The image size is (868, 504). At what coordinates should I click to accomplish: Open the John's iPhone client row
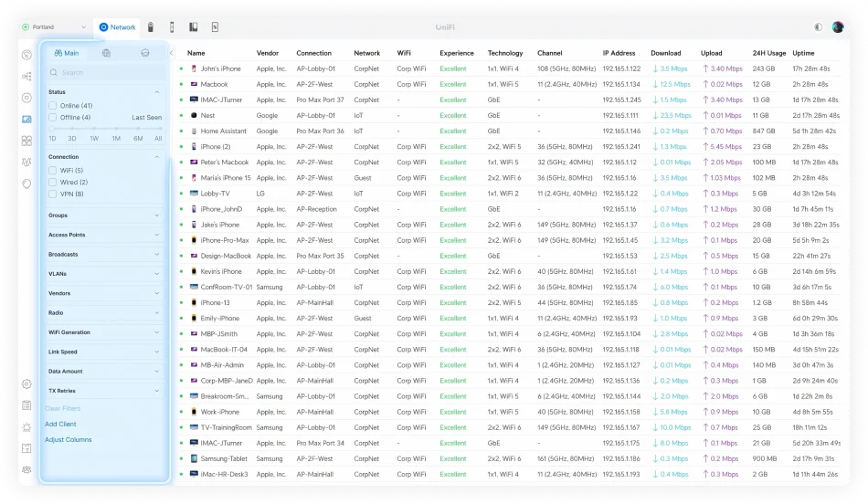tap(509, 68)
